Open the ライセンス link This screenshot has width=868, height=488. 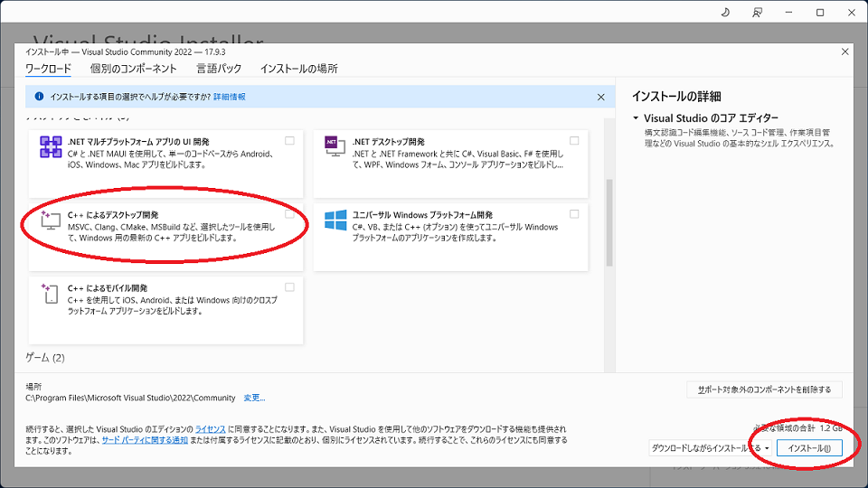coord(211,429)
